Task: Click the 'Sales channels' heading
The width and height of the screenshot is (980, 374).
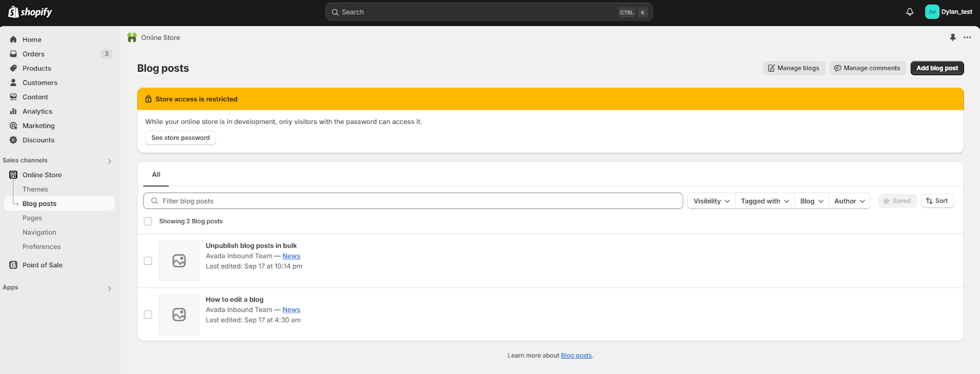Action: coord(25,161)
